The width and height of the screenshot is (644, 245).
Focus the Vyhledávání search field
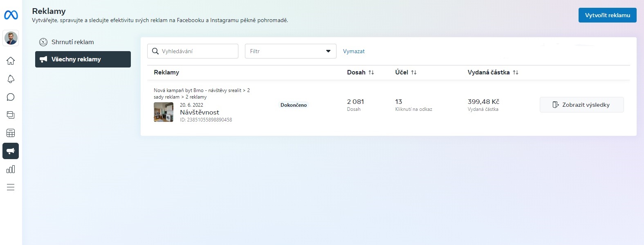(196, 51)
